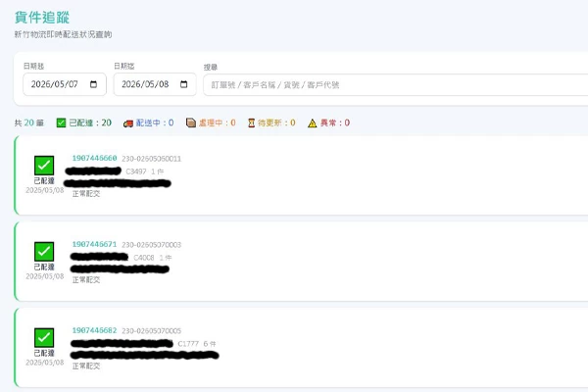This screenshot has width=588, height=392.
Task: Click the end date field 2026/05/08
Action: coord(155,84)
